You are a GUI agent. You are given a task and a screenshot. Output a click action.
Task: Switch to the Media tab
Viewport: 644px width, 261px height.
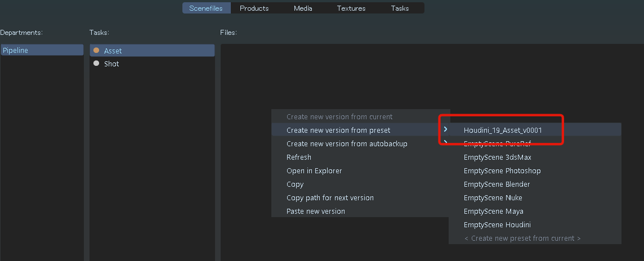click(303, 8)
